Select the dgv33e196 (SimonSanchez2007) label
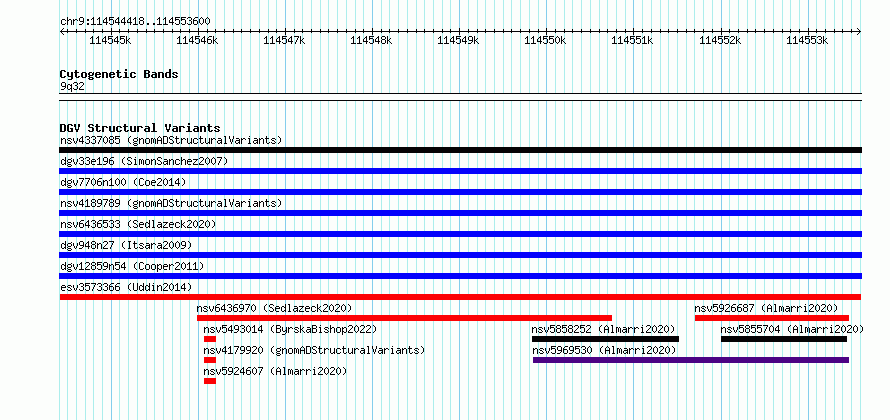 [x=144, y=161]
